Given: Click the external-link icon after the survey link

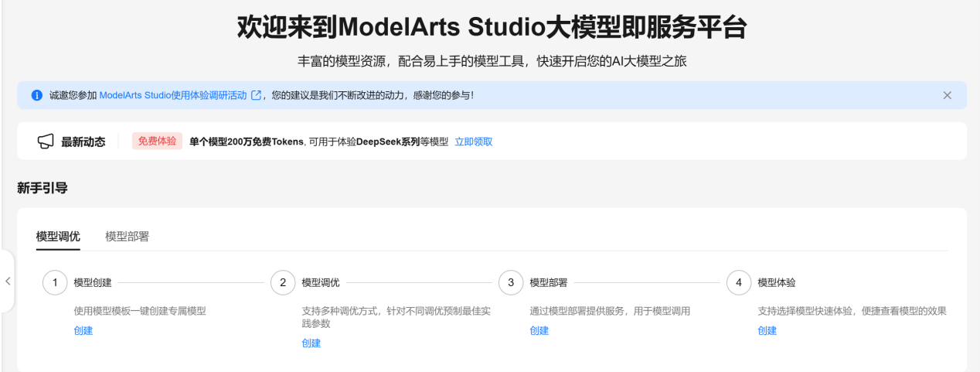Looking at the screenshot, I should coord(257,95).
